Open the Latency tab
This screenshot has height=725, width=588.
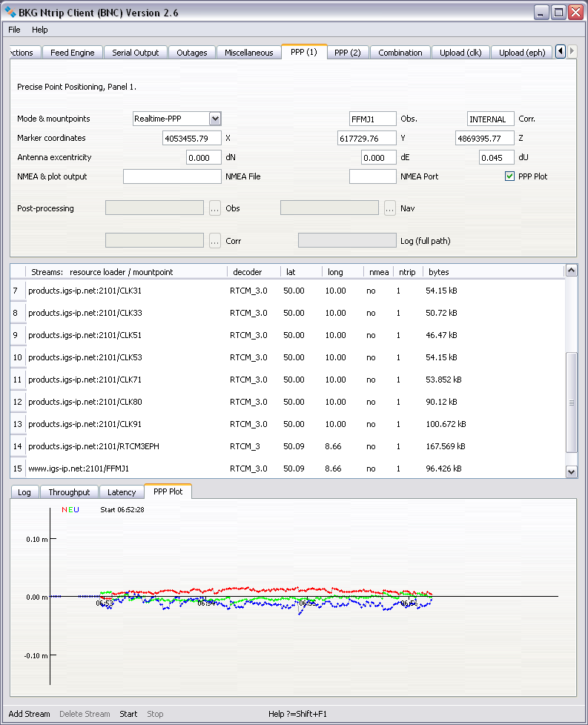click(122, 492)
